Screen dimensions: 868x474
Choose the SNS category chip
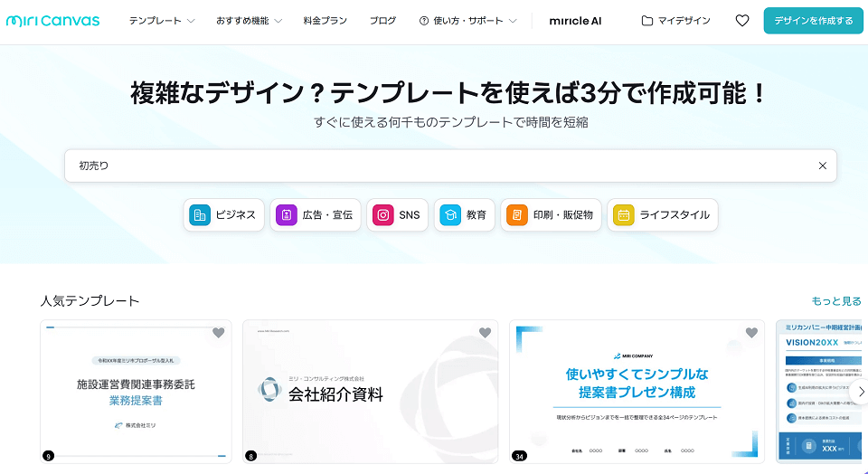tap(397, 215)
